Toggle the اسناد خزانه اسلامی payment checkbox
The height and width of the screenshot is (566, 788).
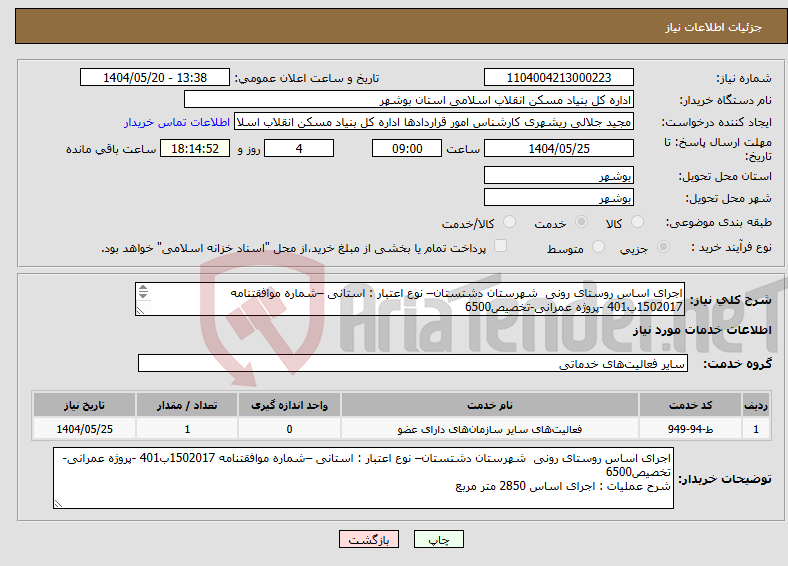pyautogui.click(x=500, y=245)
